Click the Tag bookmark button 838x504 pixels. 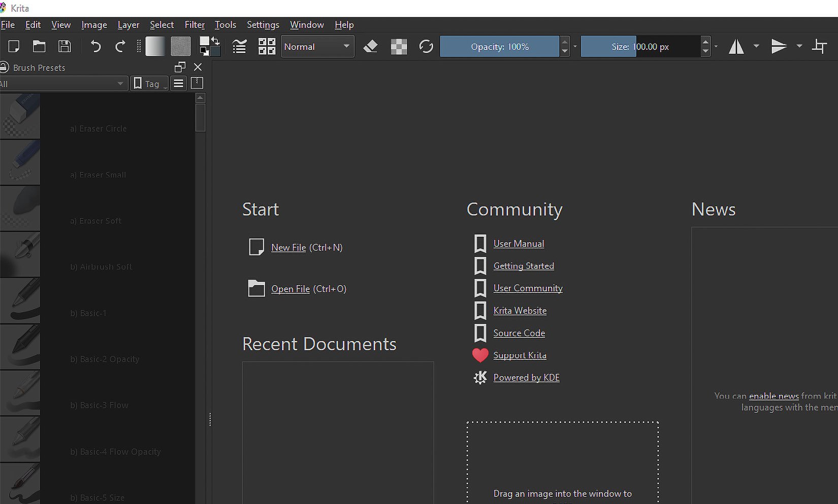click(x=149, y=84)
